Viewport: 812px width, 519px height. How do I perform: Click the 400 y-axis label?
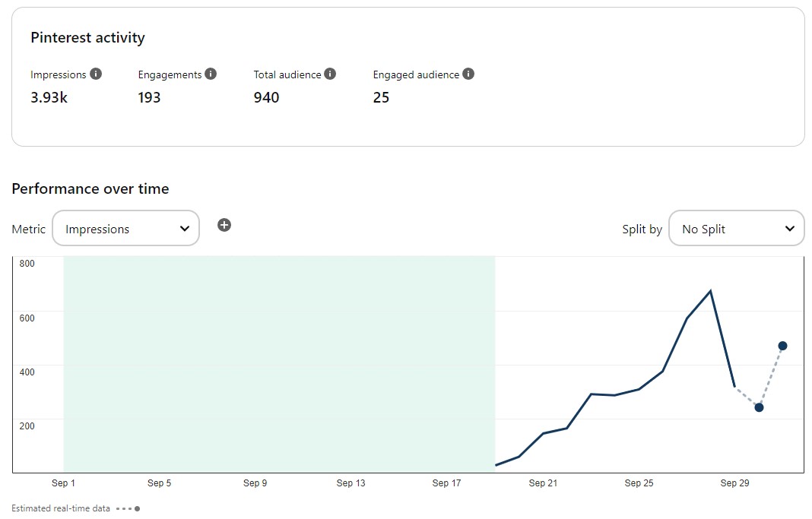pos(27,372)
